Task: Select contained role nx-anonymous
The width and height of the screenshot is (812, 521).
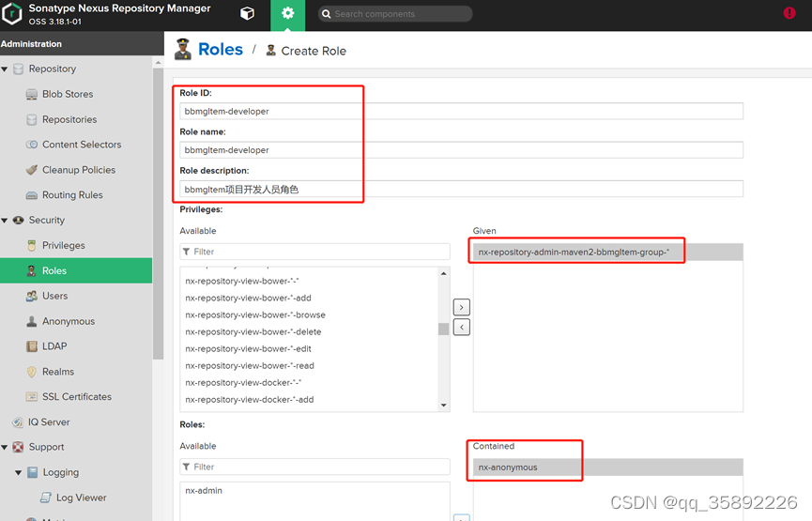Action: 608,467
